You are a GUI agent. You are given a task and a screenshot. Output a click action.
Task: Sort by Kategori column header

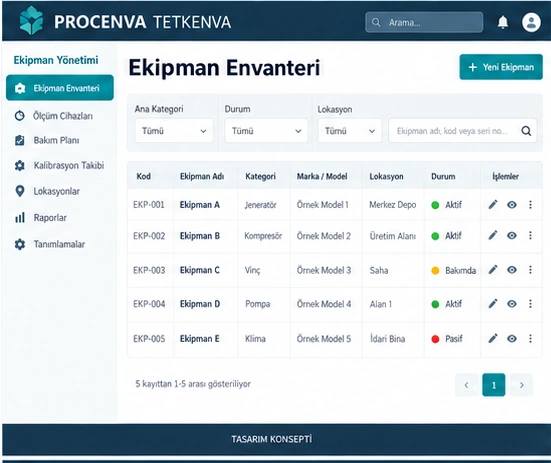pyautogui.click(x=260, y=176)
